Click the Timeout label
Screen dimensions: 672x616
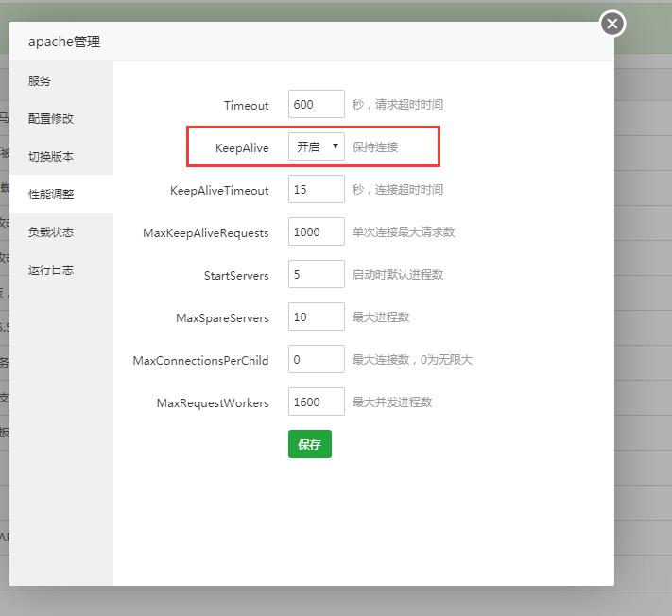coord(247,105)
